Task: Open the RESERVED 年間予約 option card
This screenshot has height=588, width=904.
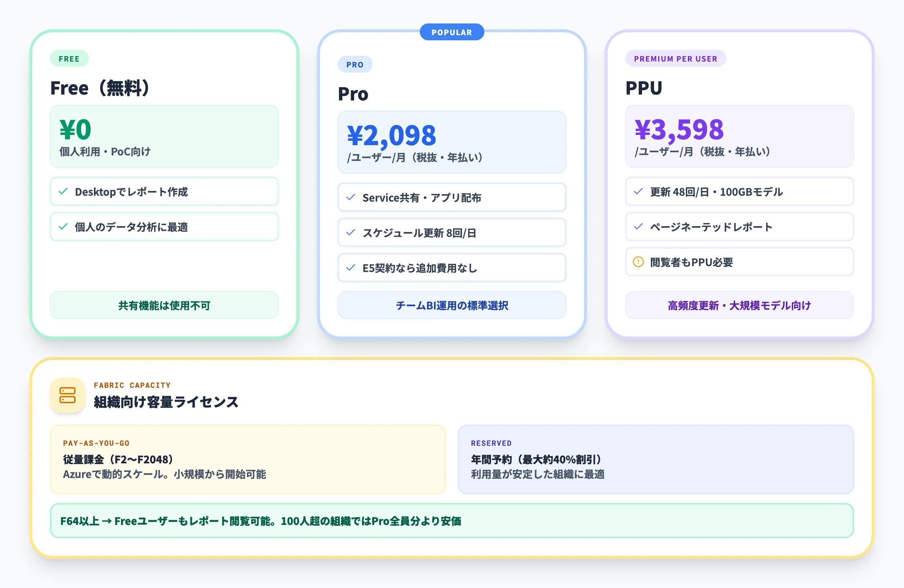Action: (656, 459)
